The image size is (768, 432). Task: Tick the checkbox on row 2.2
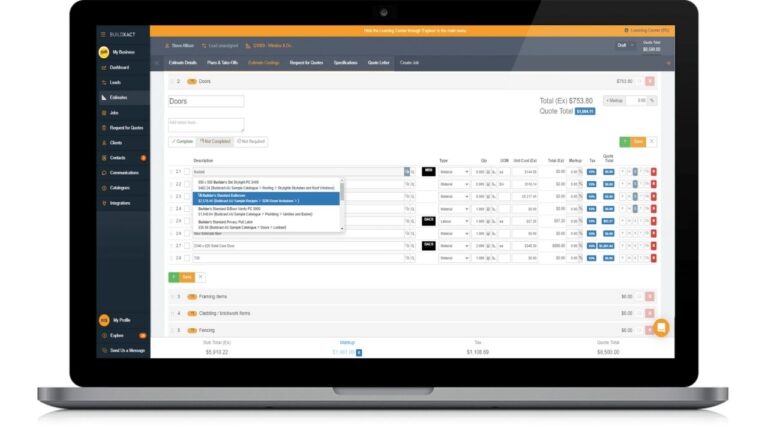(x=187, y=184)
